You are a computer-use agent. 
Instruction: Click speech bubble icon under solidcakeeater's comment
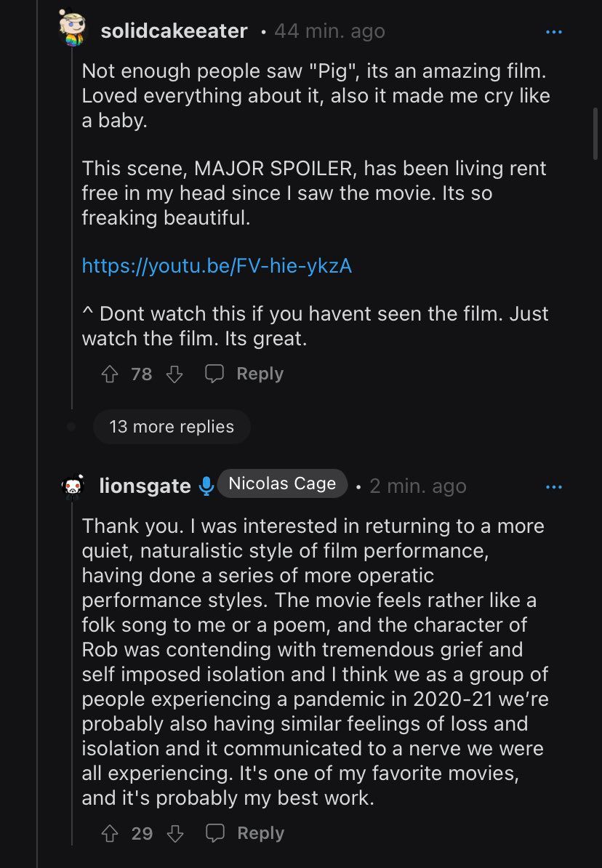click(214, 374)
